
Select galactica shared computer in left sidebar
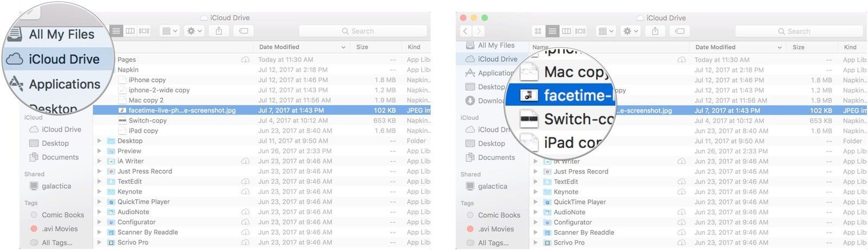coord(56,186)
